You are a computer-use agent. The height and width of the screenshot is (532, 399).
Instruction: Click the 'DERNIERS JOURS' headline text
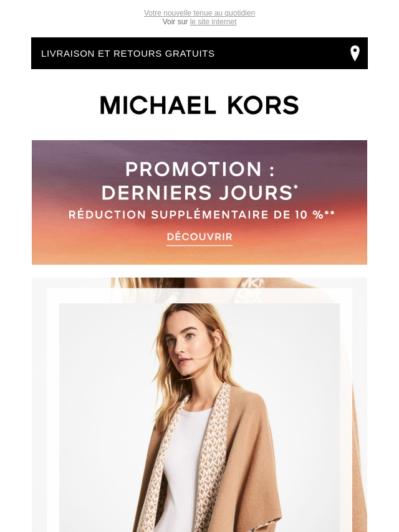tap(197, 193)
